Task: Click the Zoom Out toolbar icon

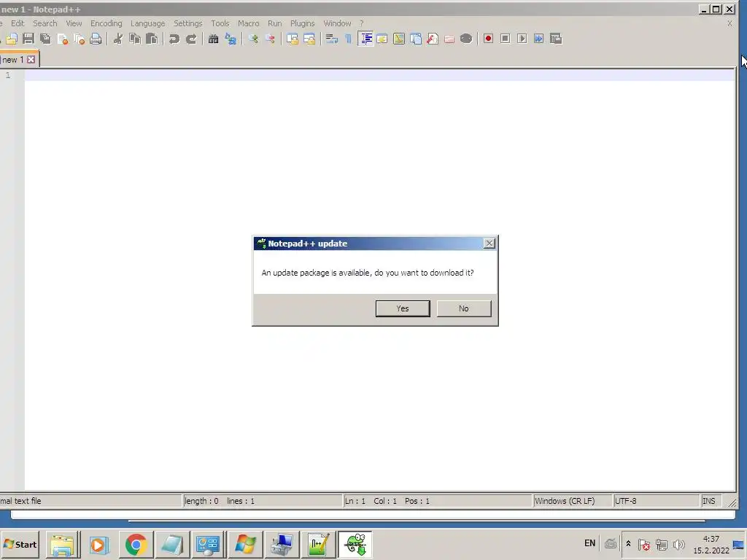Action: tap(270, 39)
